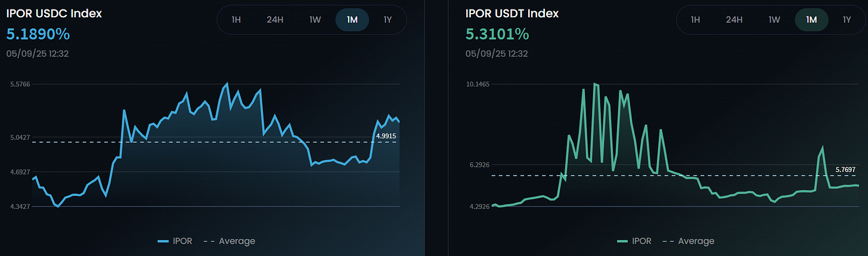Click Average legend entry under USDT chart

click(689, 241)
